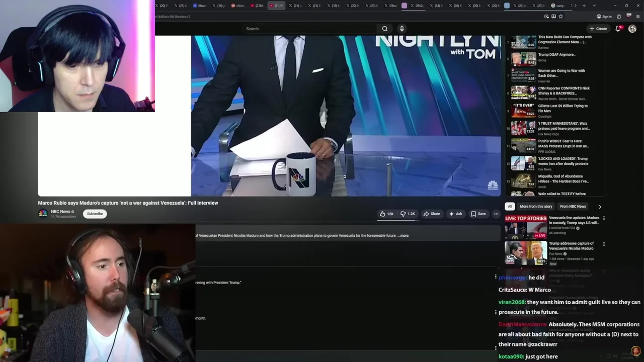The width and height of the screenshot is (644, 362).
Task: Click CritzSauce username in chat
Action: pyautogui.click(x=512, y=290)
